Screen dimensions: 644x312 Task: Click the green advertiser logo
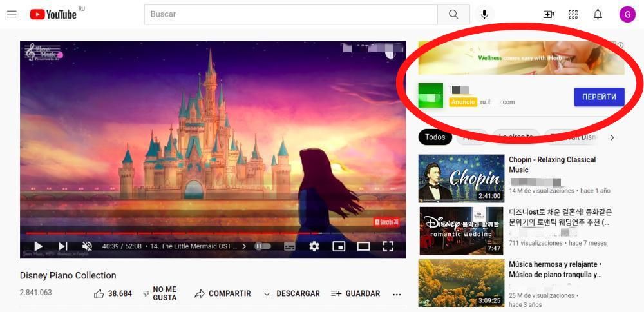click(430, 96)
